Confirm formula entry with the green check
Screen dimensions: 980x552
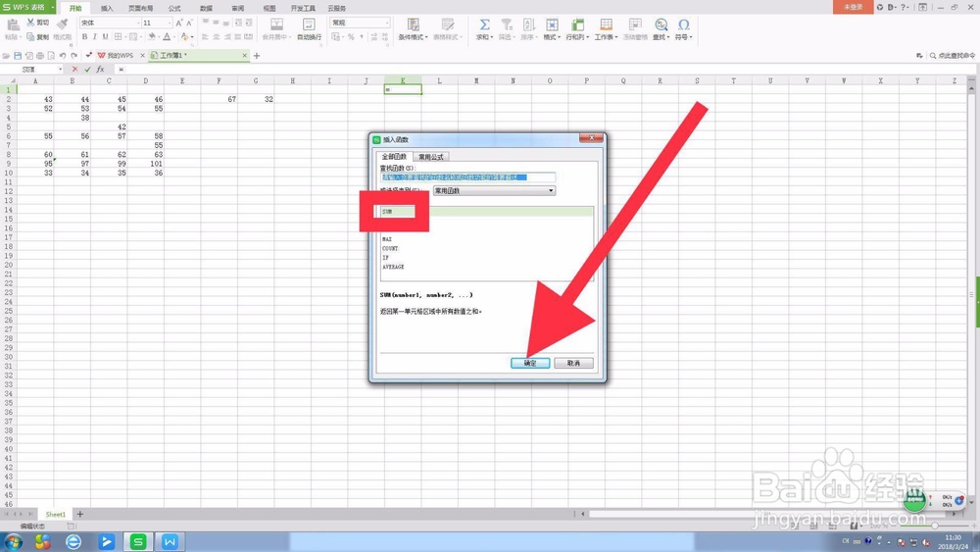[x=87, y=70]
